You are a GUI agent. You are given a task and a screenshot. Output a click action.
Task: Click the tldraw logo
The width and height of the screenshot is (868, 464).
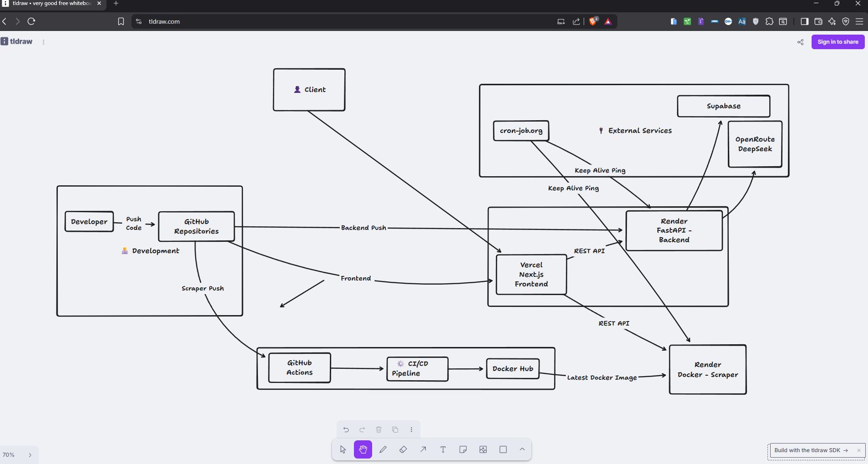pos(17,41)
